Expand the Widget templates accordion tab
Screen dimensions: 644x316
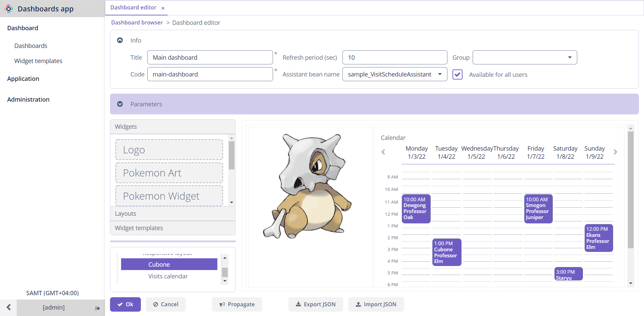pos(173,228)
